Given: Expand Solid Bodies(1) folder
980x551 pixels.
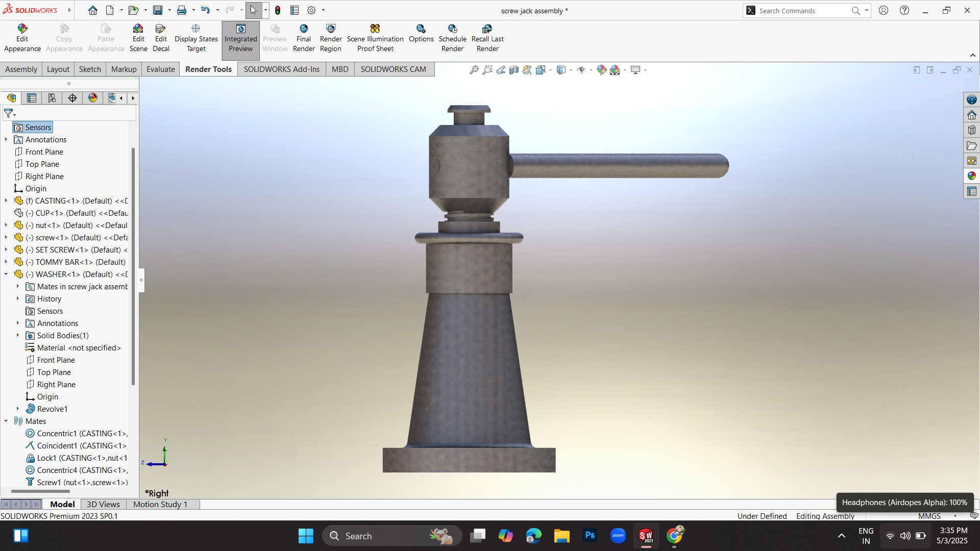Looking at the screenshot, I should click(18, 335).
